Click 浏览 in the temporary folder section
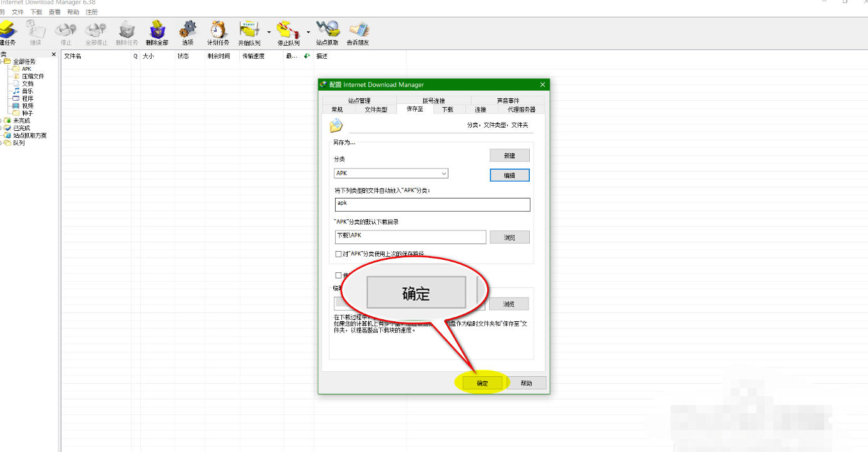Screen dimensions: 868x452 (x=510, y=304)
